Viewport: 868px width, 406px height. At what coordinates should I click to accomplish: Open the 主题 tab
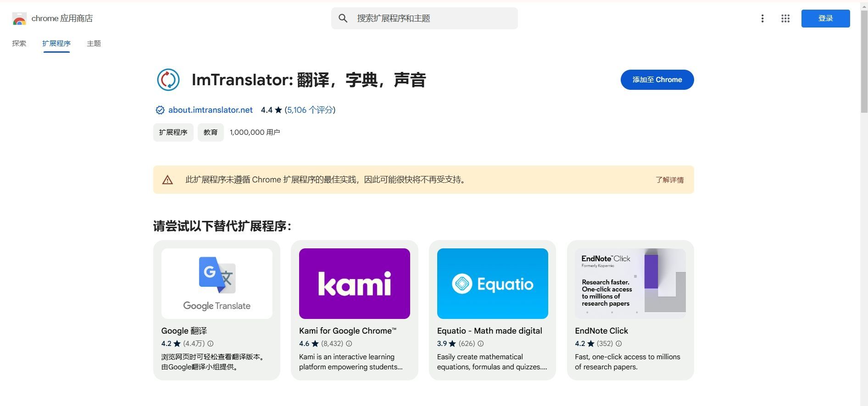[94, 44]
